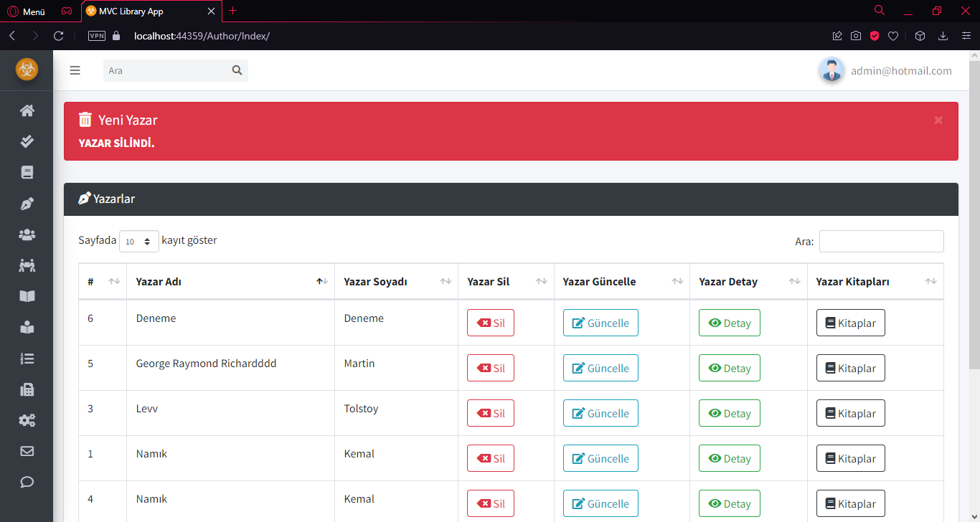The image size is (980, 522).
Task: Focus the top bar 'Ara' search field
Action: [x=165, y=70]
